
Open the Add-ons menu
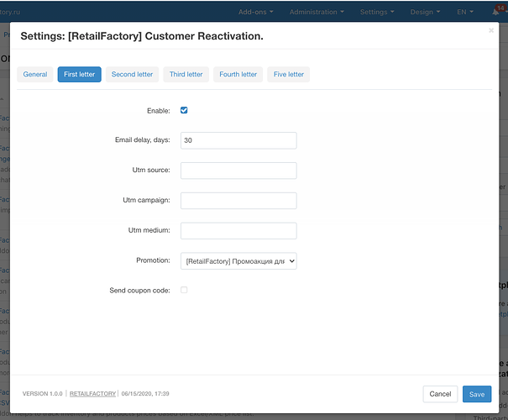point(255,12)
